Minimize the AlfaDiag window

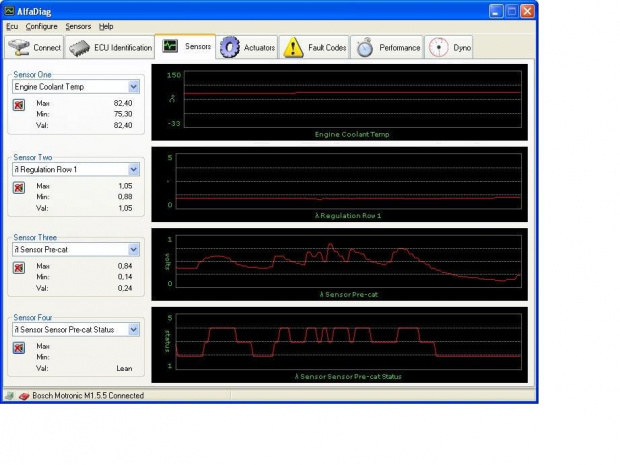496,11
